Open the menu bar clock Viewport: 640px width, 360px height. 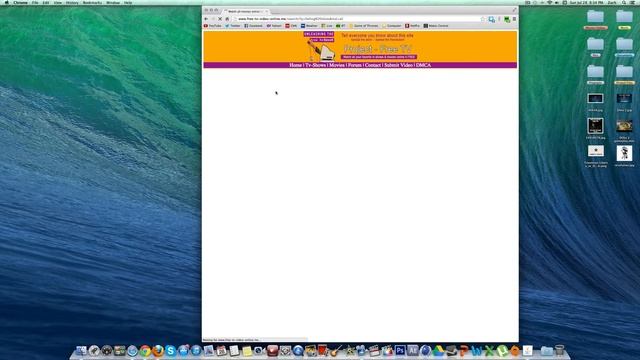click(586, 2)
